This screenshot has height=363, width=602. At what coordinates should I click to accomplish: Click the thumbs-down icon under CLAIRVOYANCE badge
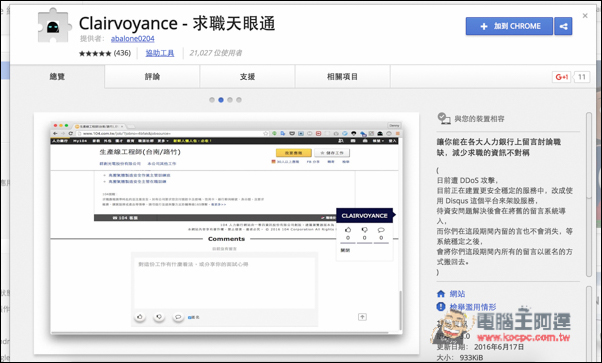point(364,230)
